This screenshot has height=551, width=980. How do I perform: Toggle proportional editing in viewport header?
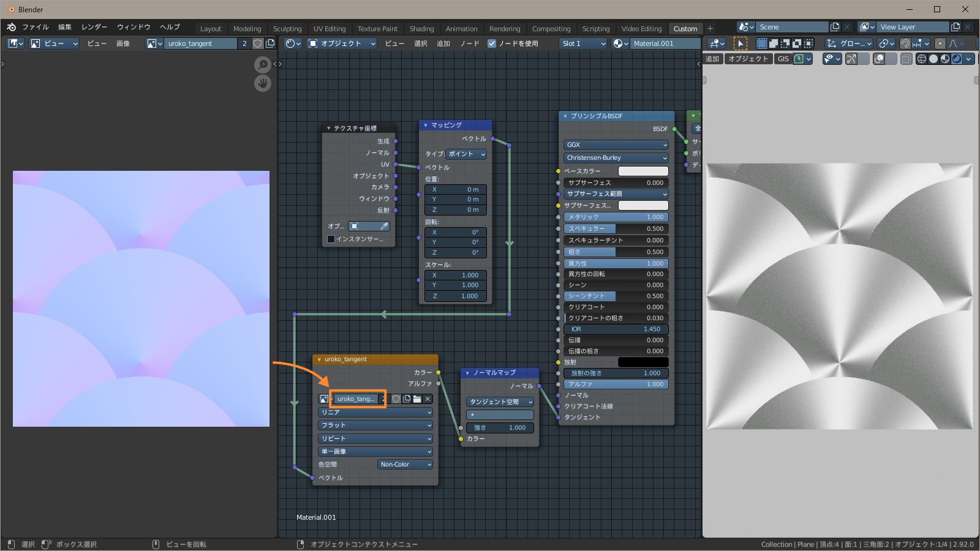[x=940, y=43]
